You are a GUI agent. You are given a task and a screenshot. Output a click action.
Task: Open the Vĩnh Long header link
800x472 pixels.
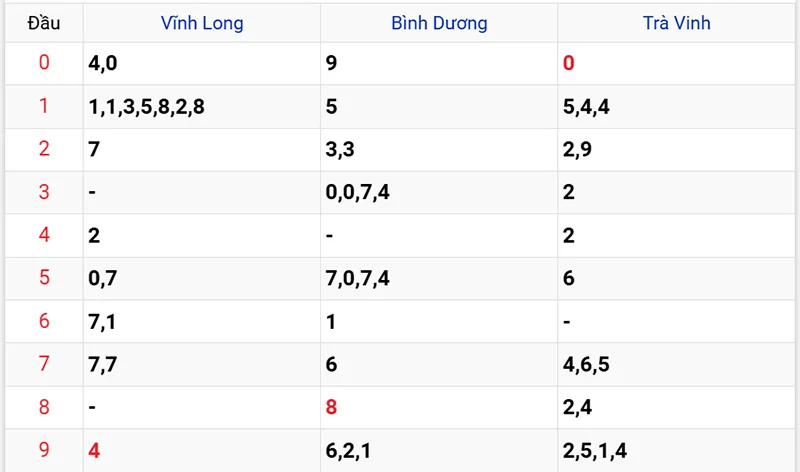pos(202,23)
